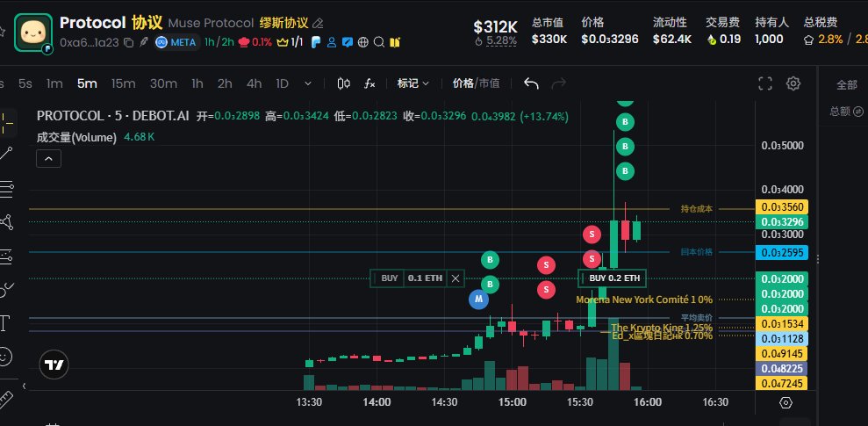Select the 4h timeframe
This screenshot has height=426, width=868.
[x=255, y=83]
